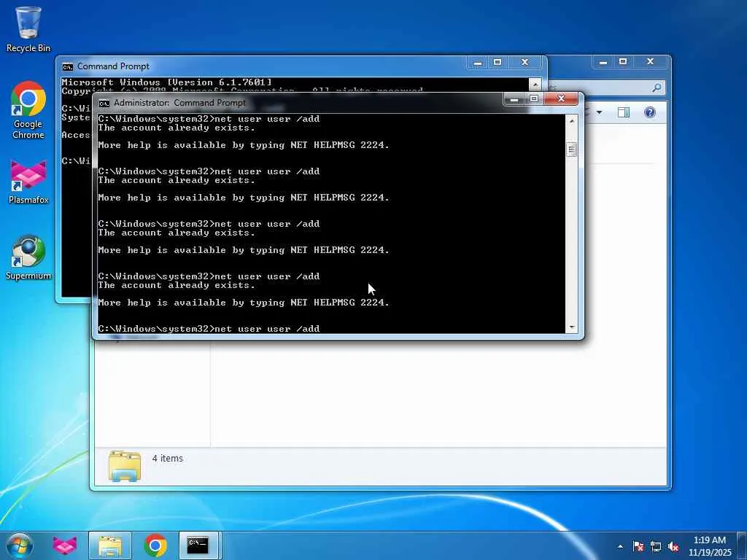Select the Plasmafox desktop shortcut

click(28, 182)
